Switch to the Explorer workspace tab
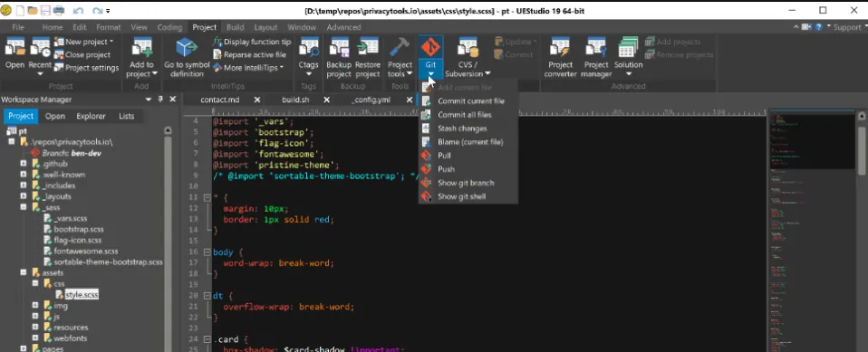Image resolution: width=868 pixels, height=352 pixels. coord(91,116)
